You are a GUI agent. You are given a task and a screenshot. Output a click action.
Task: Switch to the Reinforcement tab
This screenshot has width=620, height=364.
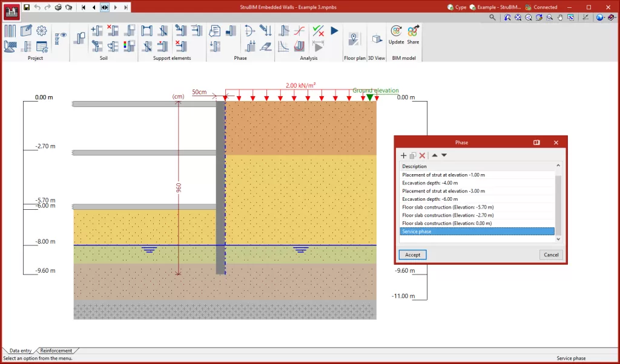56,351
